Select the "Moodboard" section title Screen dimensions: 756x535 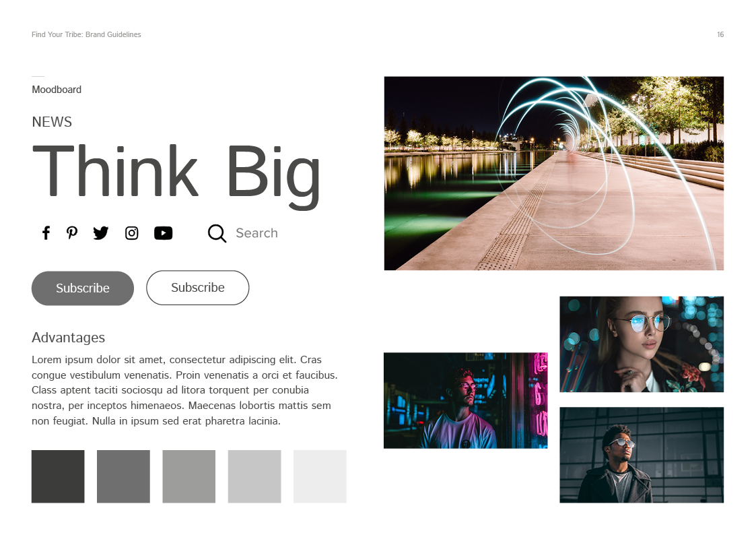click(x=57, y=90)
